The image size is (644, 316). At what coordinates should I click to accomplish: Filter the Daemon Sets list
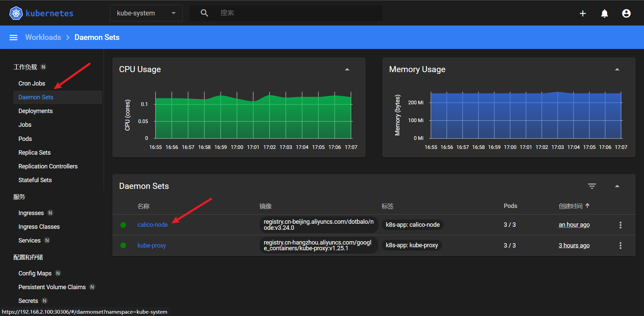click(x=592, y=186)
